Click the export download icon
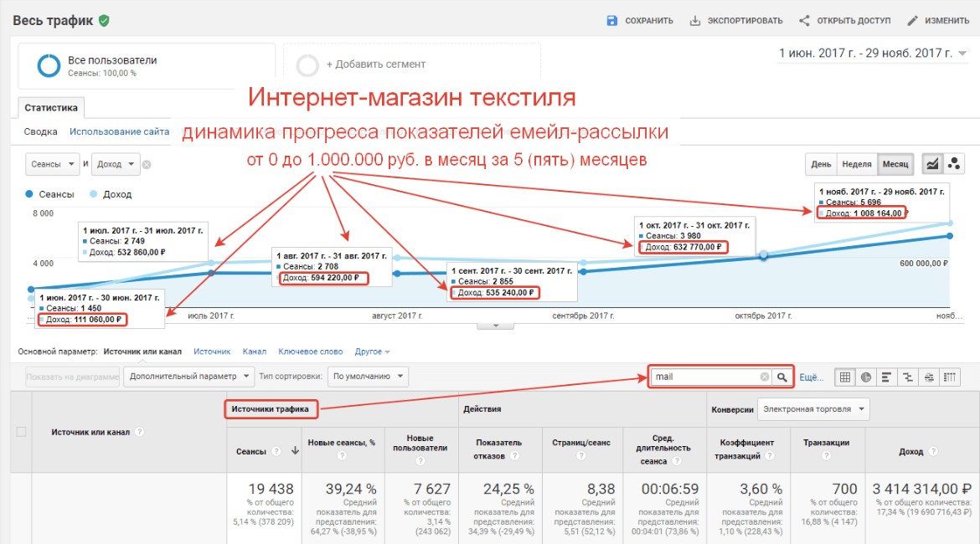This screenshot has width=980, height=544. click(x=695, y=21)
